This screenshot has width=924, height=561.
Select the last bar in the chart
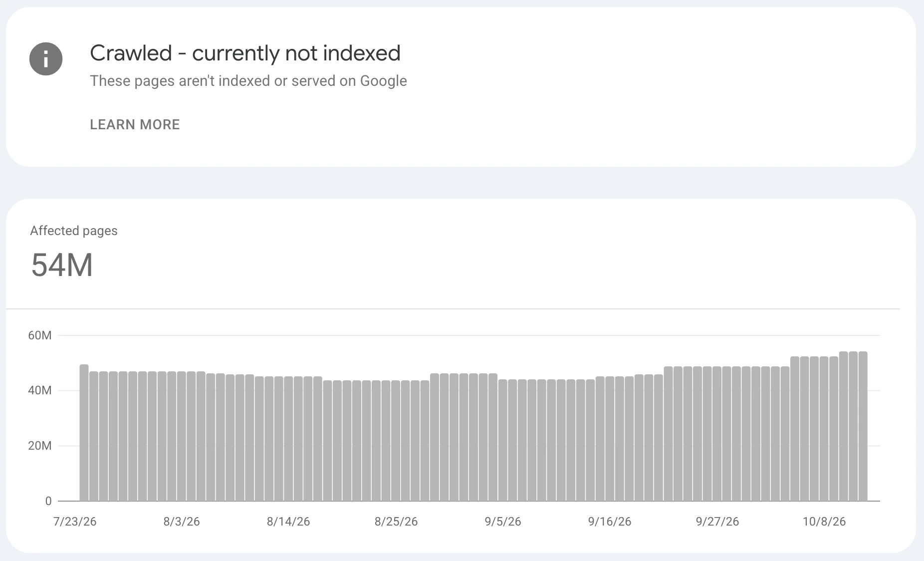pyautogui.click(x=863, y=426)
